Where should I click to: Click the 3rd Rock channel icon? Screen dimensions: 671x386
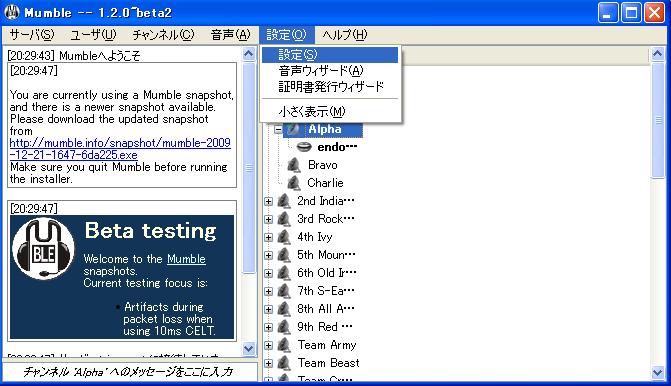coord(284,219)
